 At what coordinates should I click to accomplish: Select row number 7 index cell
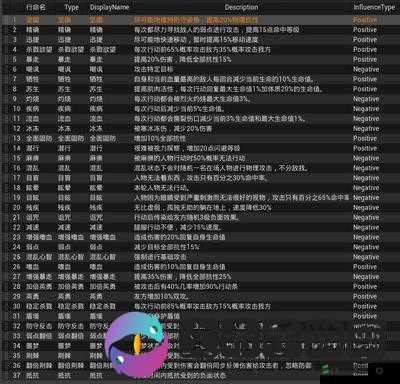[14, 79]
